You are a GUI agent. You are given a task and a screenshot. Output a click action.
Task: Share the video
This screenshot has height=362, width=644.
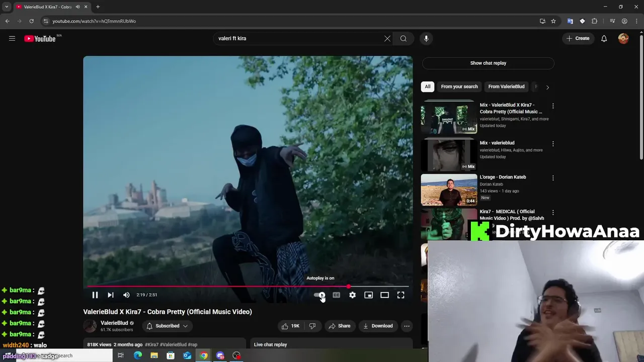(340, 326)
